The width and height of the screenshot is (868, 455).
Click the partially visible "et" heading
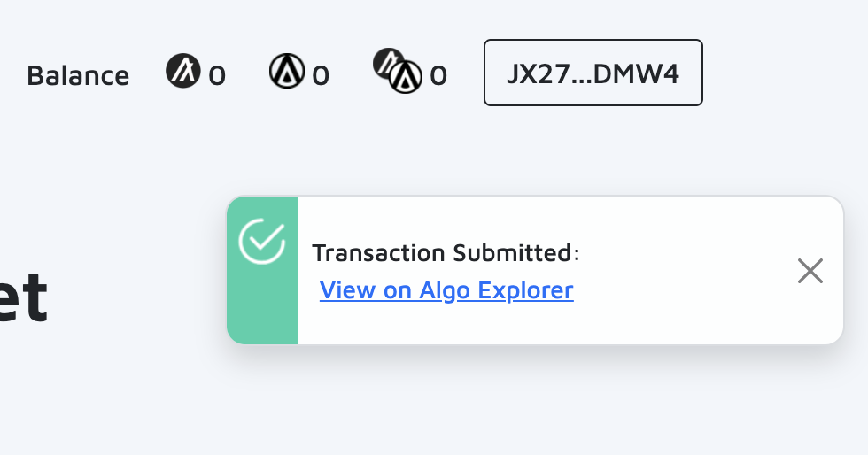[22, 299]
